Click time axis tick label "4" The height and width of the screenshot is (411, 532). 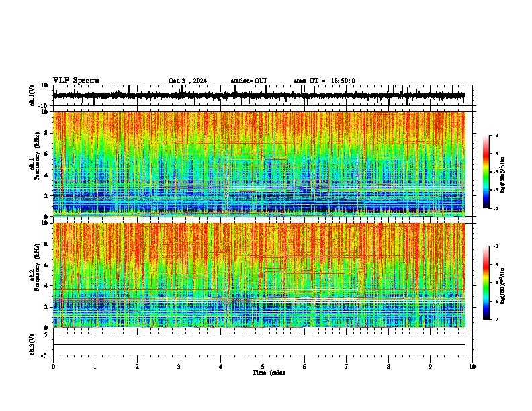point(221,367)
